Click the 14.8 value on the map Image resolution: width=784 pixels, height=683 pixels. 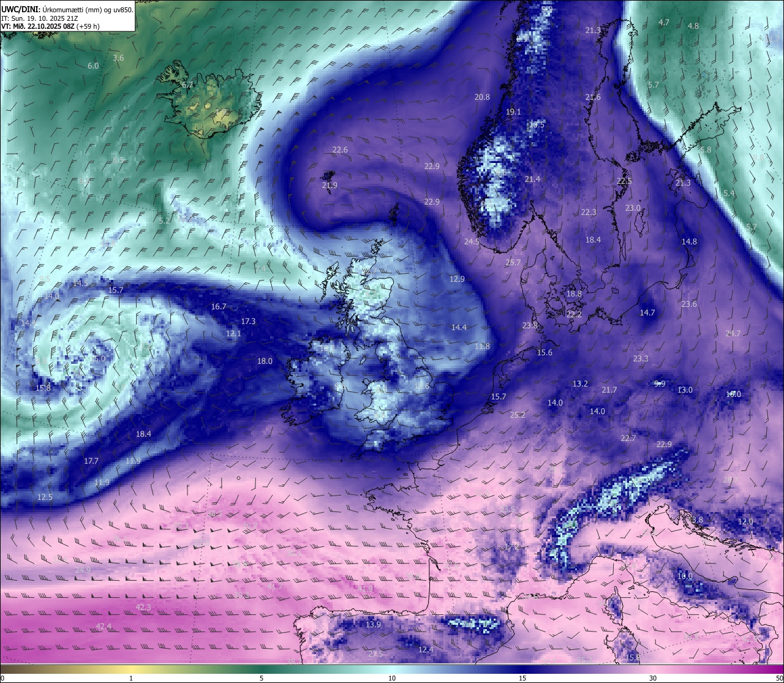[x=690, y=242]
